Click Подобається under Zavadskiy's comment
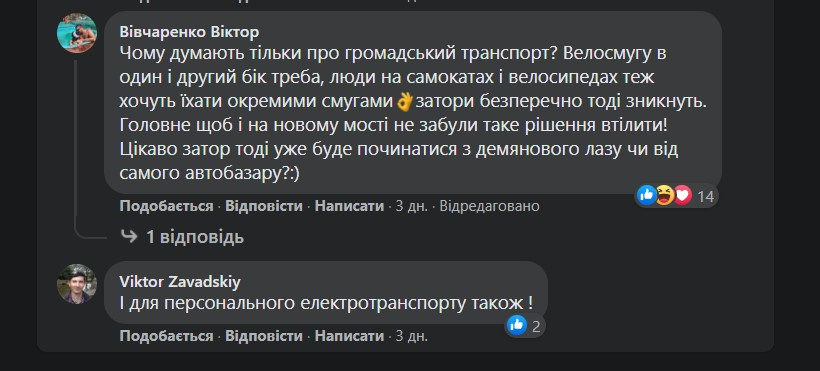The width and height of the screenshot is (820, 371). (166, 336)
